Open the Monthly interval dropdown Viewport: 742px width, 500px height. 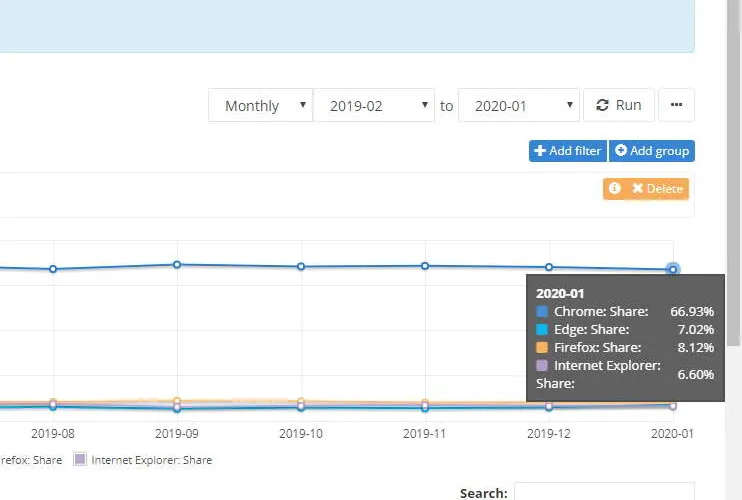[x=260, y=105]
